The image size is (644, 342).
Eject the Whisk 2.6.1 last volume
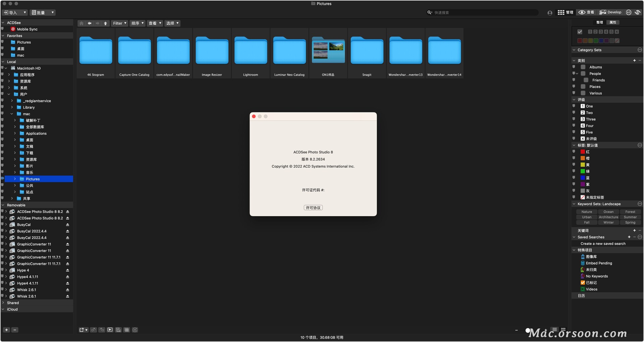pyautogui.click(x=67, y=297)
